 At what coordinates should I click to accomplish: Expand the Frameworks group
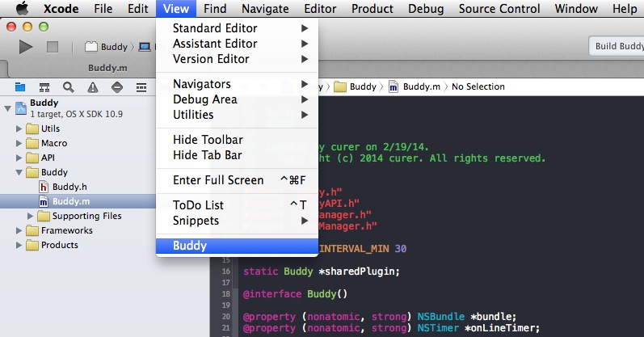pos(19,230)
